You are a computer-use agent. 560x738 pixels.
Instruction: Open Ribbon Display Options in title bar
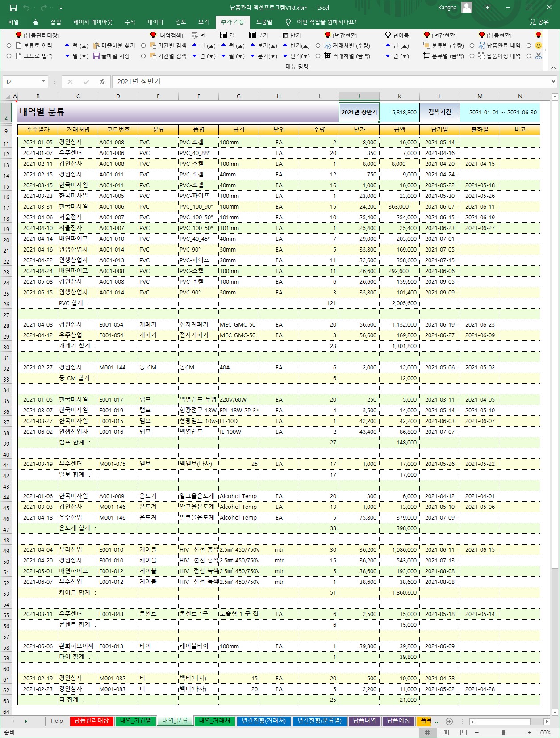point(487,8)
